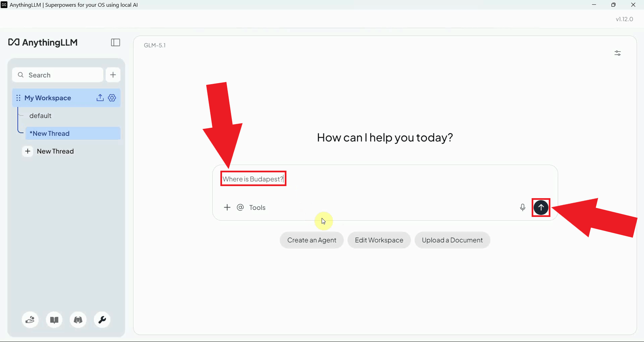Click the @ mention agent icon
Image resolution: width=644 pixels, height=342 pixels.
click(240, 208)
